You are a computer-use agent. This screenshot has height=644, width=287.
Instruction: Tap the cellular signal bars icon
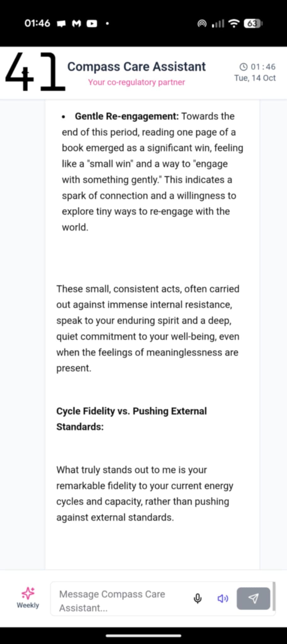218,24
